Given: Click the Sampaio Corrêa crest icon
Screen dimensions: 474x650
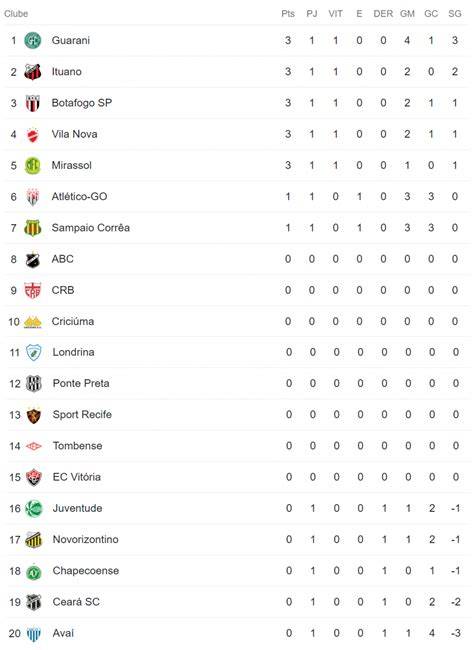Looking at the screenshot, I should [x=33, y=228].
